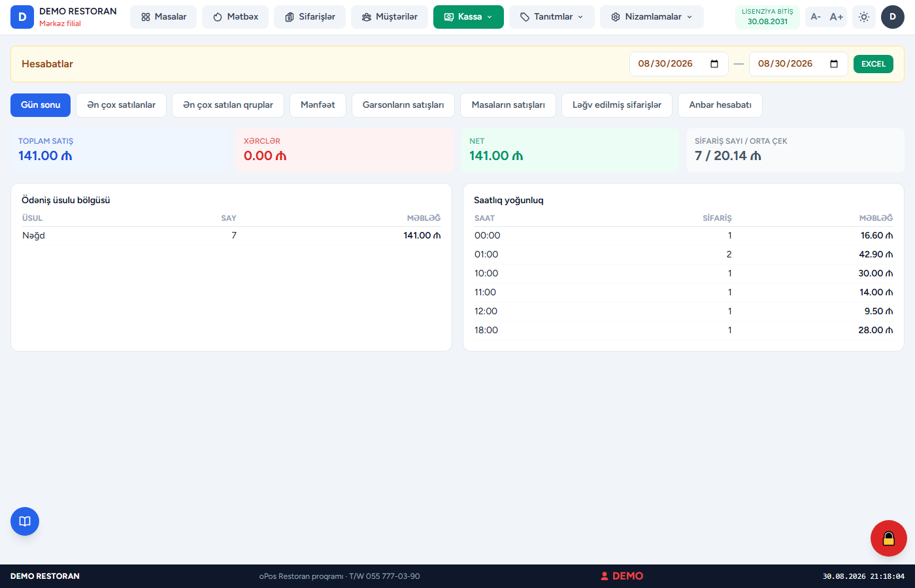Open the Müştərilər customers page
Image resolution: width=915 pixels, height=588 pixels.
[x=390, y=17]
